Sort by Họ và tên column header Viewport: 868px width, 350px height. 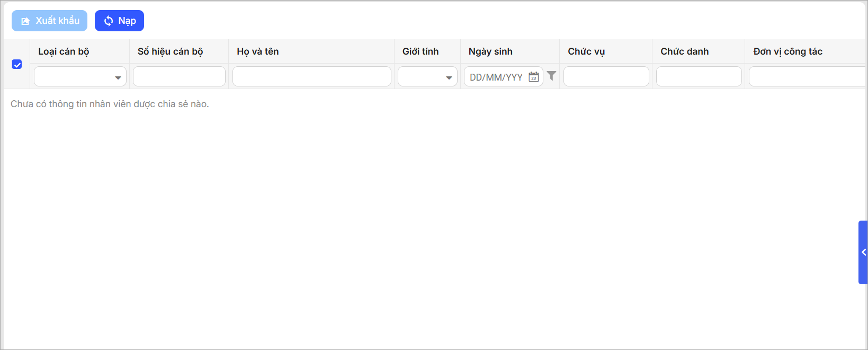click(258, 51)
